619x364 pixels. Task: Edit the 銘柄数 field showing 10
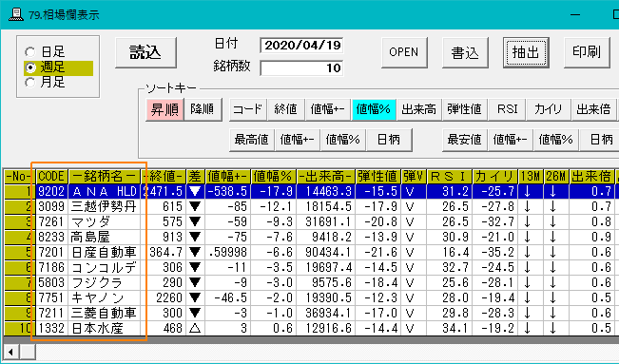point(301,67)
